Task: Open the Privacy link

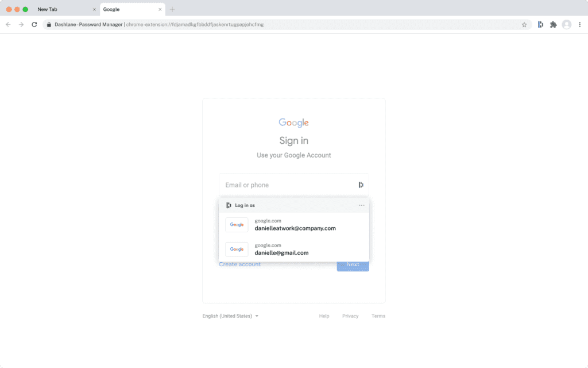Action: tap(350, 316)
